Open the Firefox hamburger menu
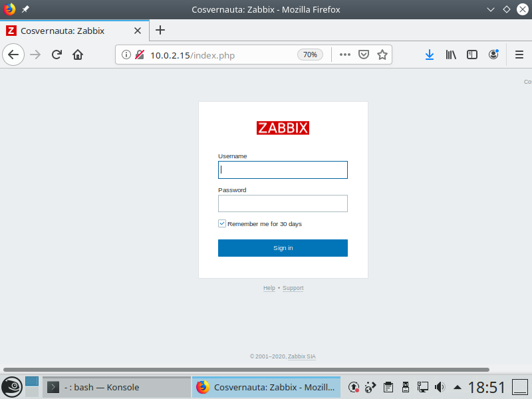The width and height of the screenshot is (532, 399). 519,55
